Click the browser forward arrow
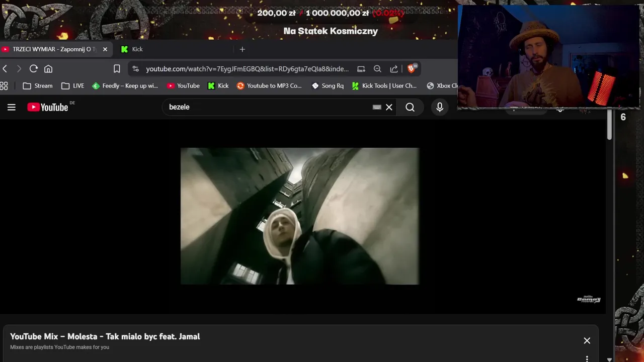Screen dimensions: 644x362 (x=19, y=69)
